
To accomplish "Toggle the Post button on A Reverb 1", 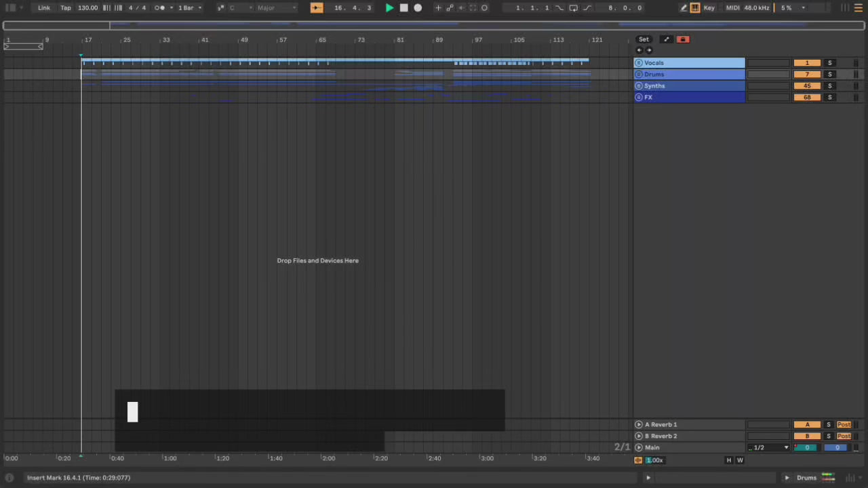I will click(844, 425).
